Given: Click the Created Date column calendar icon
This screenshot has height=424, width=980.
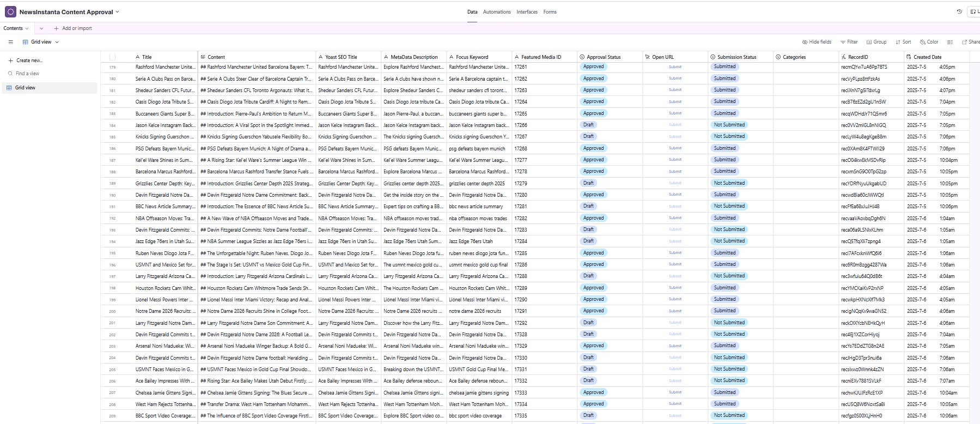Looking at the screenshot, I should (x=909, y=57).
